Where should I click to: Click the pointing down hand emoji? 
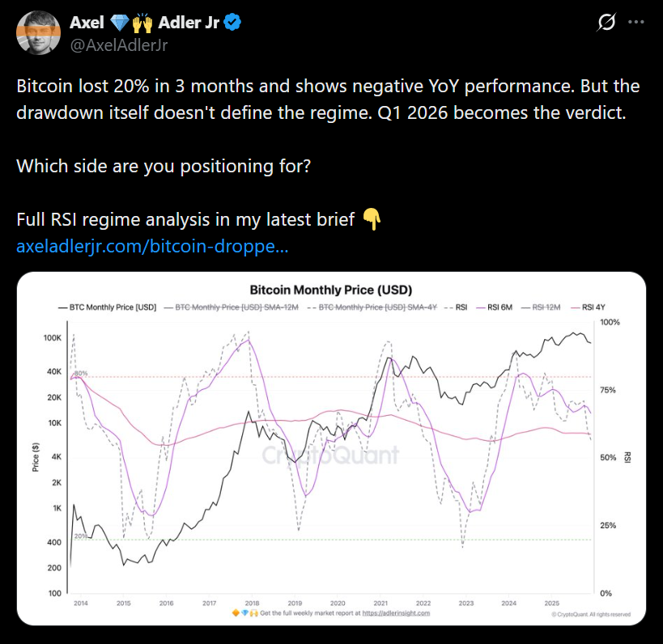point(372,220)
